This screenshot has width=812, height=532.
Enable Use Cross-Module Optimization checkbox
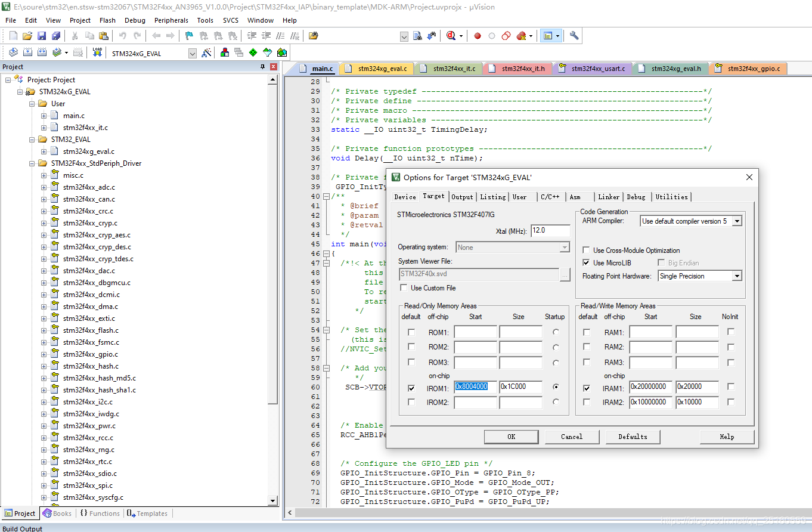587,250
